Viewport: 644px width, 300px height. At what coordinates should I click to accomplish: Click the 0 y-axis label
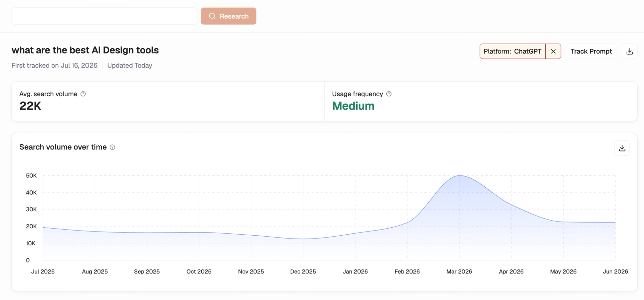(28, 260)
